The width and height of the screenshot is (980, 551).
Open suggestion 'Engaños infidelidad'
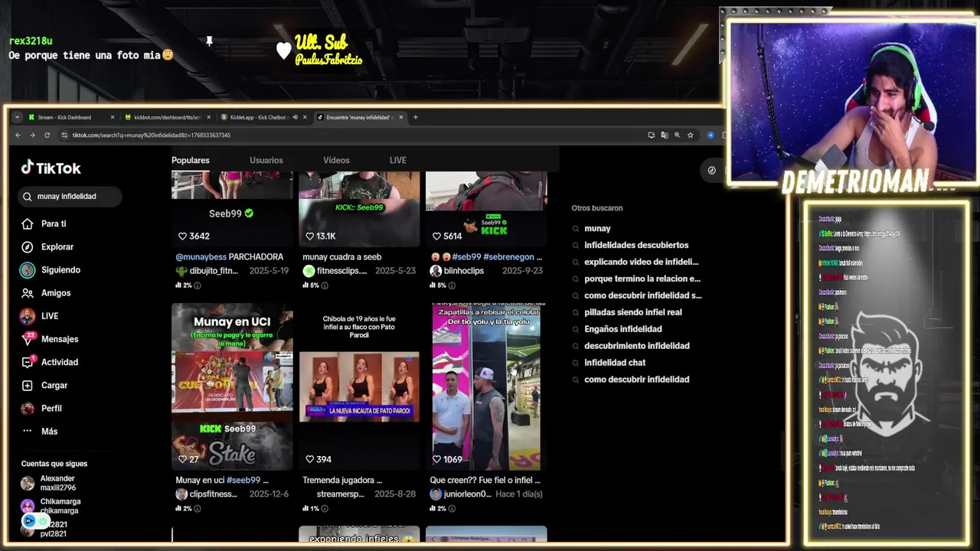tap(623, 329)
